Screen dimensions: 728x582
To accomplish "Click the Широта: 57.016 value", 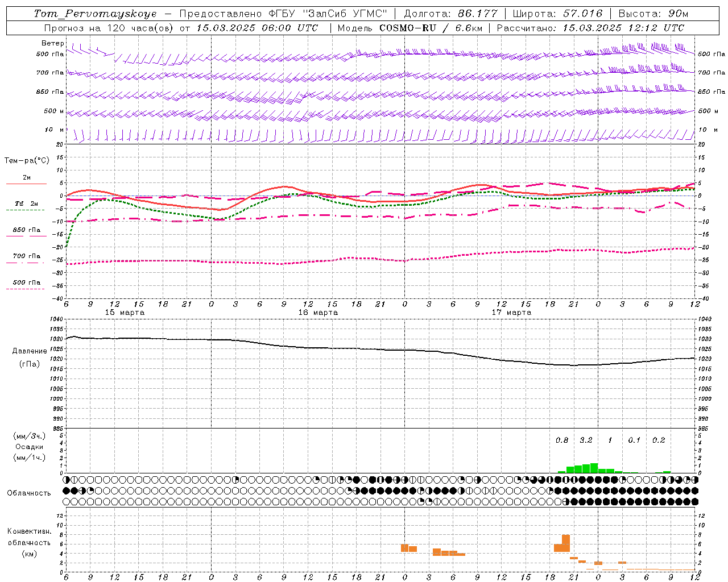I will point(557,14).
